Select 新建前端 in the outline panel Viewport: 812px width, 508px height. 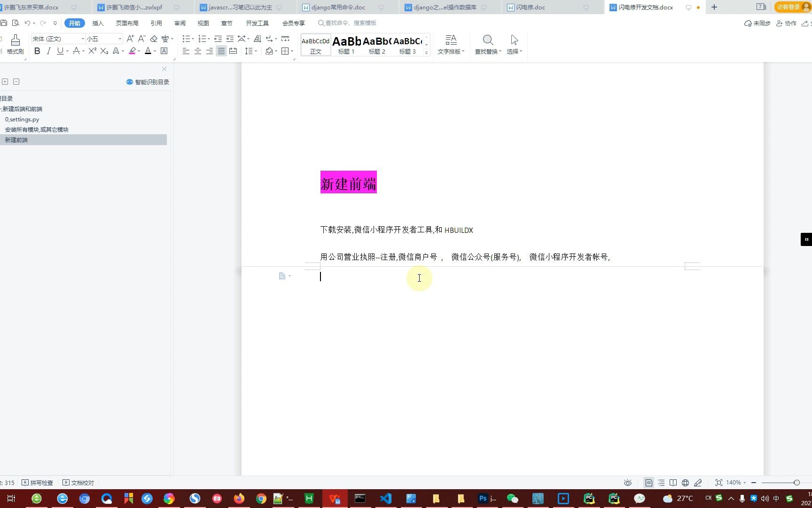pos(16,140)
